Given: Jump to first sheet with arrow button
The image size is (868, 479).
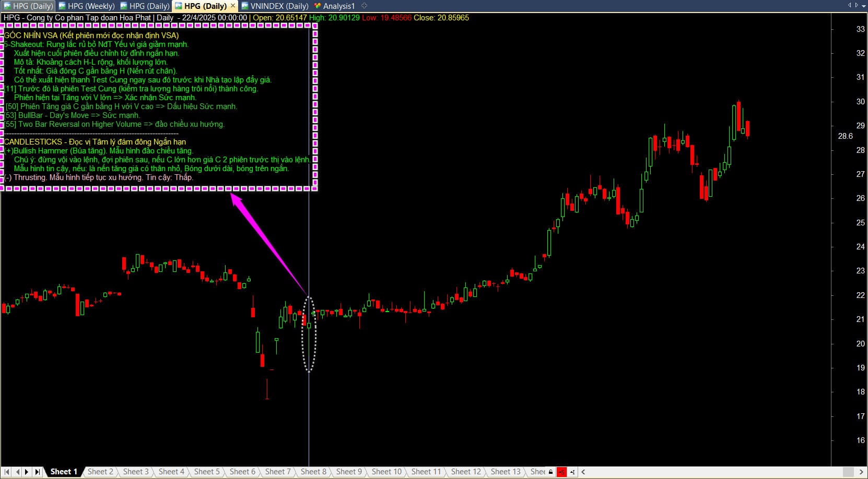Looking at the screenshot, I should coord(7,472).
